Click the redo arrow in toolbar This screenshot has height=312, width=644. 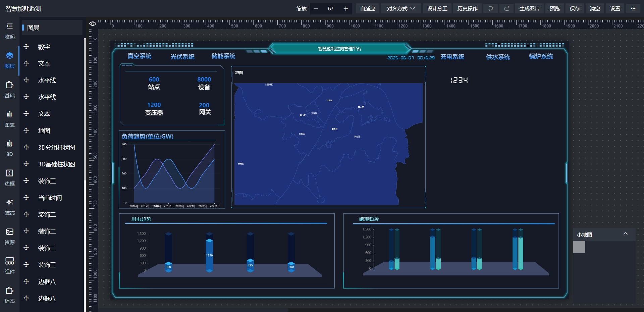pyautogui.click(x=506, y=9)
